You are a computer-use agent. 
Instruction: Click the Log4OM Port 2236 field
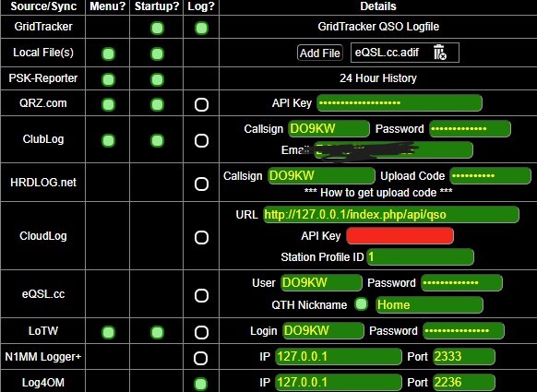click(464, 382)
